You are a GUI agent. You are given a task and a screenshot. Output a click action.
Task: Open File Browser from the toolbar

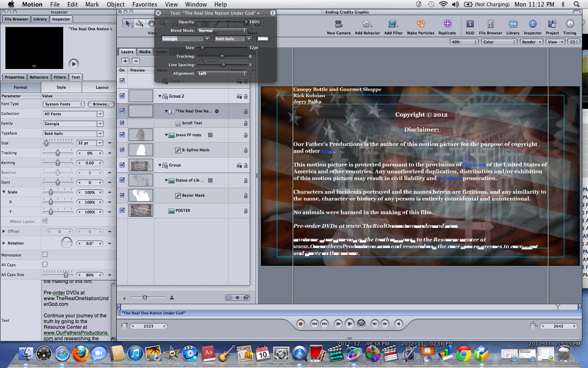click(490, 24)
